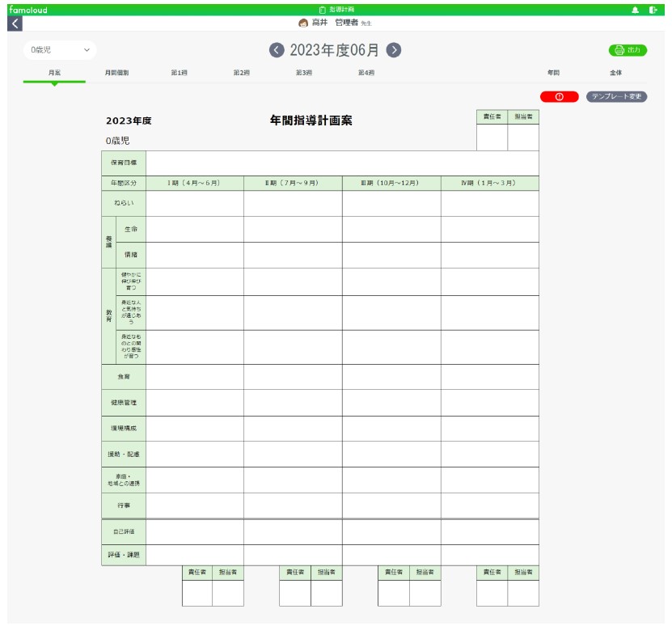Click 援助・配慮 cell under Ⅳ期

tap(490, 454)
